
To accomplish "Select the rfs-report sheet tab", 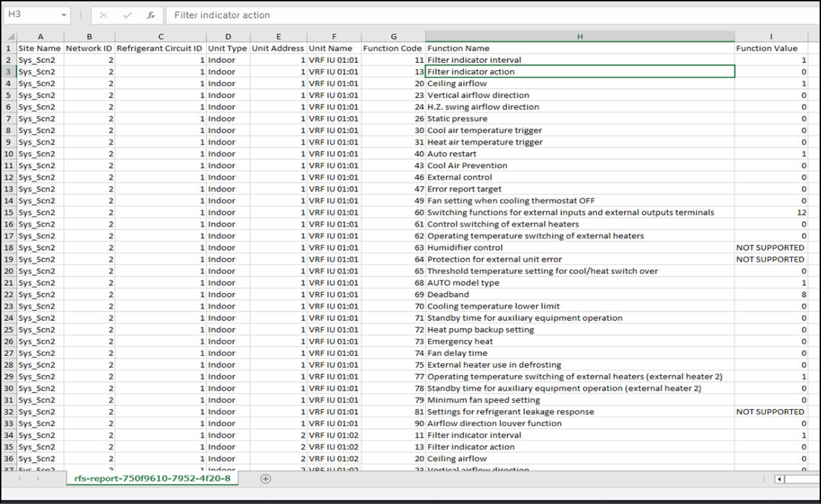I will (152, 479).
